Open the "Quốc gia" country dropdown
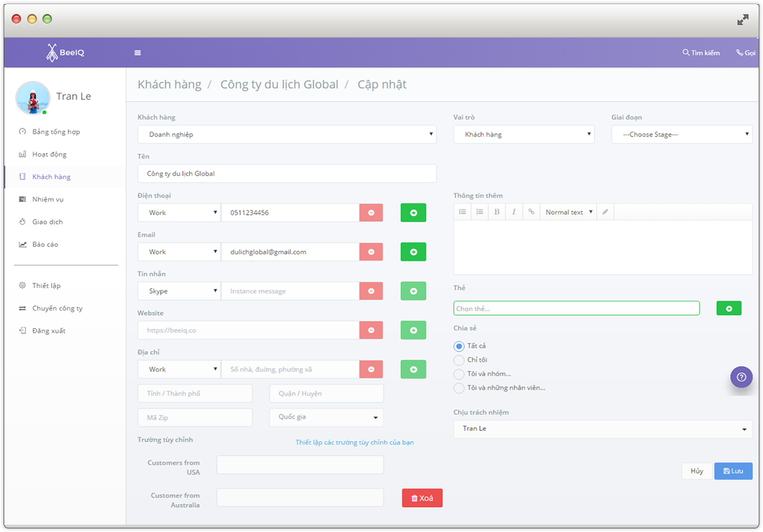This screenshot has height=532, width=763. pyautogui.click(x=326, y=418)
